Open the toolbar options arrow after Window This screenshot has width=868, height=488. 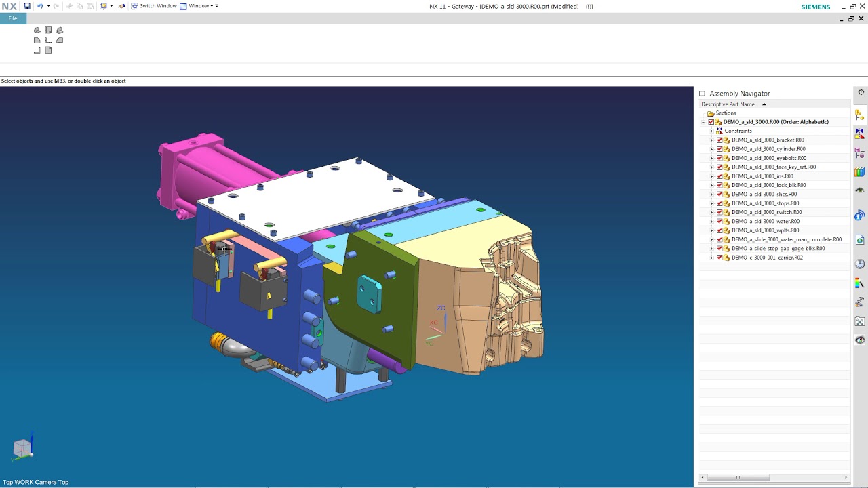tap(217, 6)
